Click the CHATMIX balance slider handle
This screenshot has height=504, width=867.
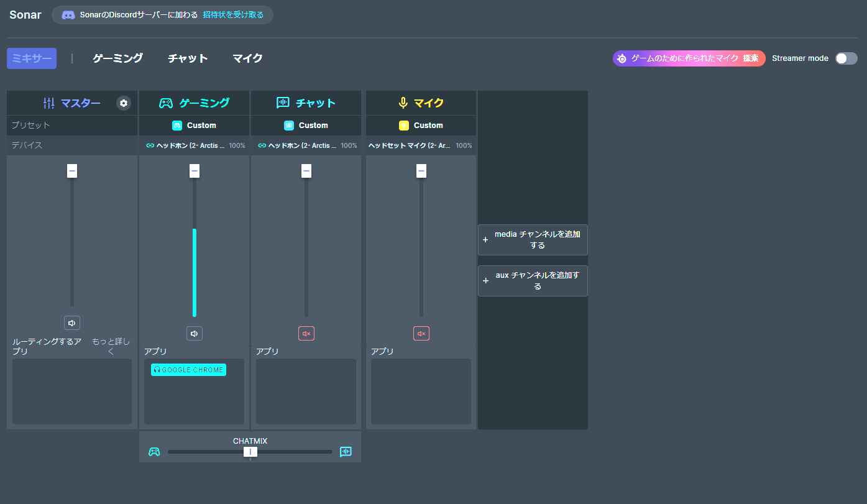tap(250, 452)
